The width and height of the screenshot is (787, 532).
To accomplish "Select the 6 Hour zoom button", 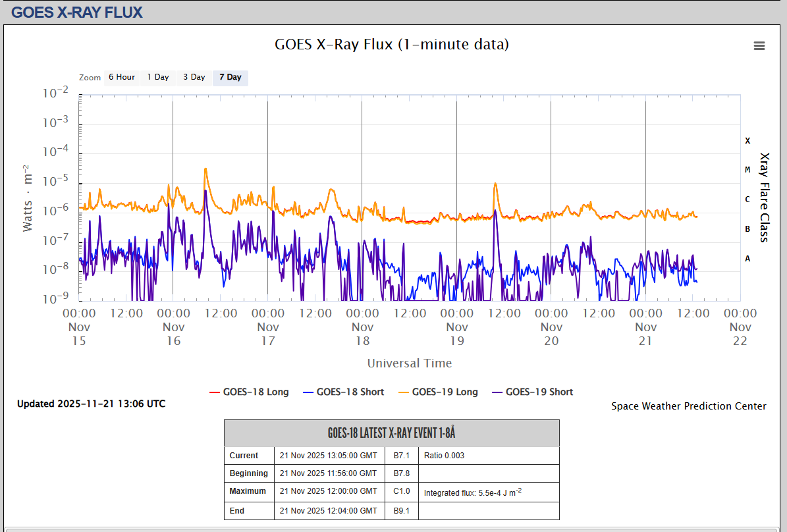I will (122, 77).
